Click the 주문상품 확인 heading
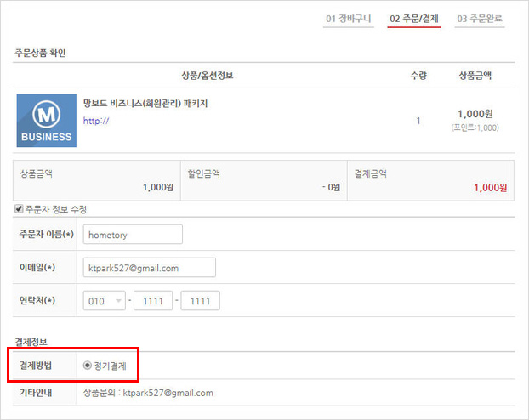 40,53
